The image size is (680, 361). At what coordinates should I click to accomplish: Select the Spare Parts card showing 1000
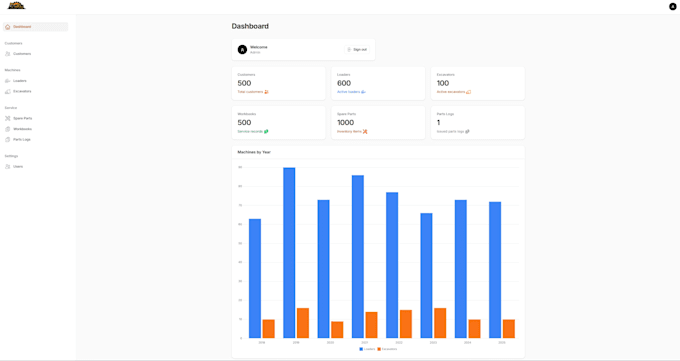[x=378, y=123]
